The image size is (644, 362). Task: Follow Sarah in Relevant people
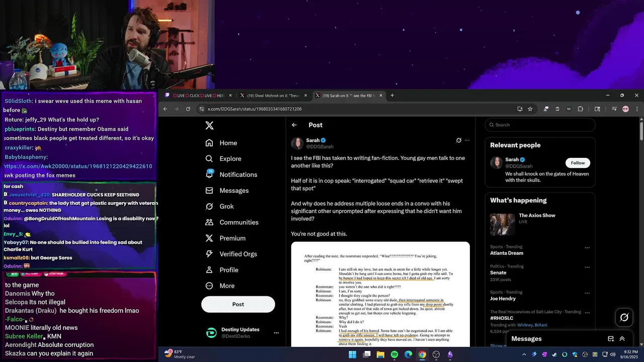[578, 163]
